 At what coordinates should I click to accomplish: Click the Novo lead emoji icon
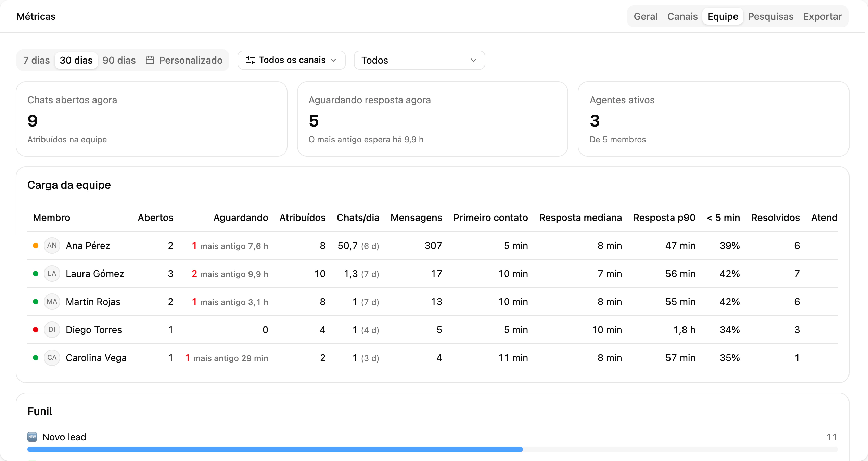32,437
